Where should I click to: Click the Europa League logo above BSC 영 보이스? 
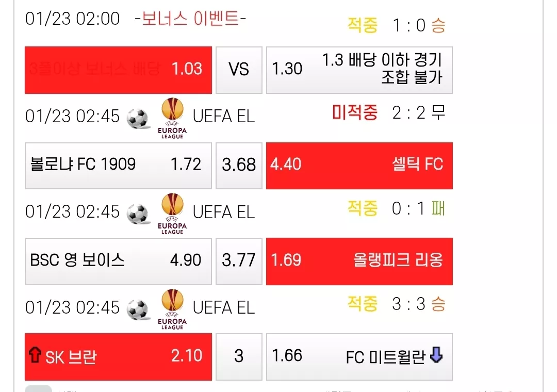172,214
